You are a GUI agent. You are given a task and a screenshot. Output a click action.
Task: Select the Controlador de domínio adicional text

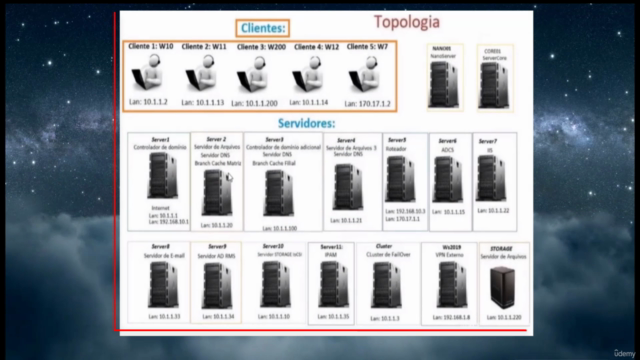(283, 147)
